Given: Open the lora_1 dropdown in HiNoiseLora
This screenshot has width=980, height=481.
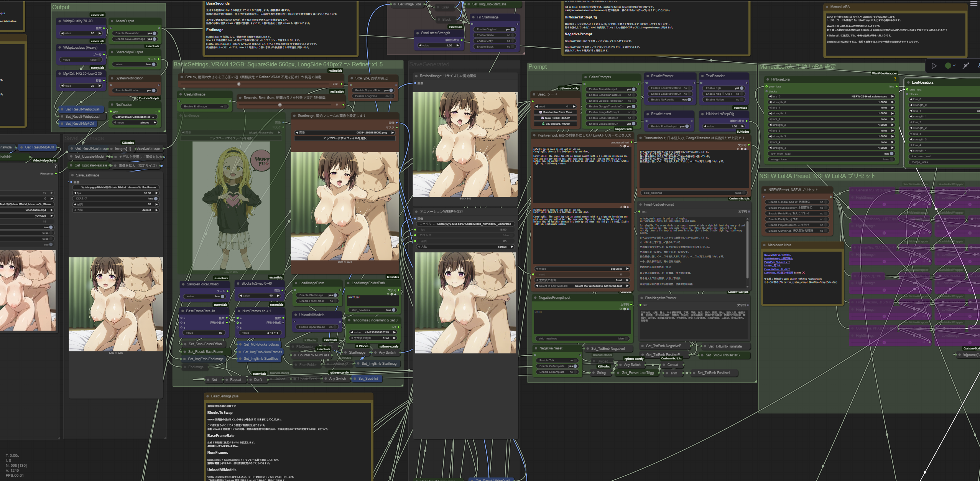Looking at the screenshot, I should (x=831, y=108).
